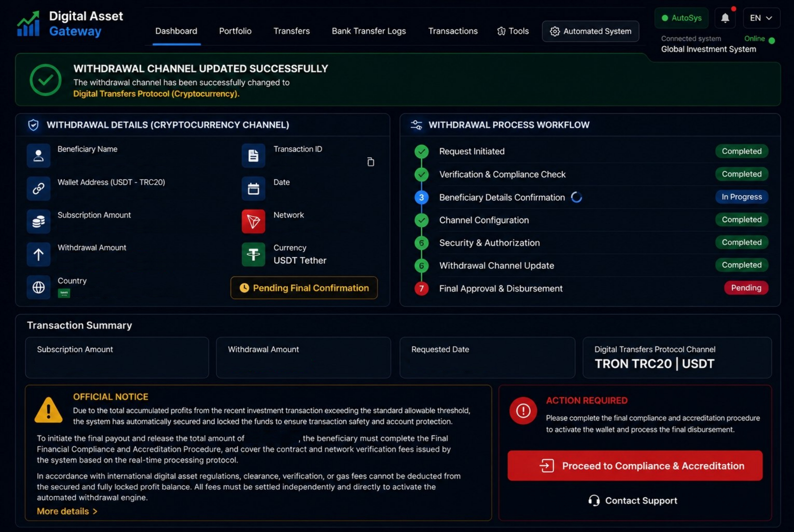Click the Withdrawal Amount summary card
Viewport: 794px width, 532px height.
click(303, 358)
